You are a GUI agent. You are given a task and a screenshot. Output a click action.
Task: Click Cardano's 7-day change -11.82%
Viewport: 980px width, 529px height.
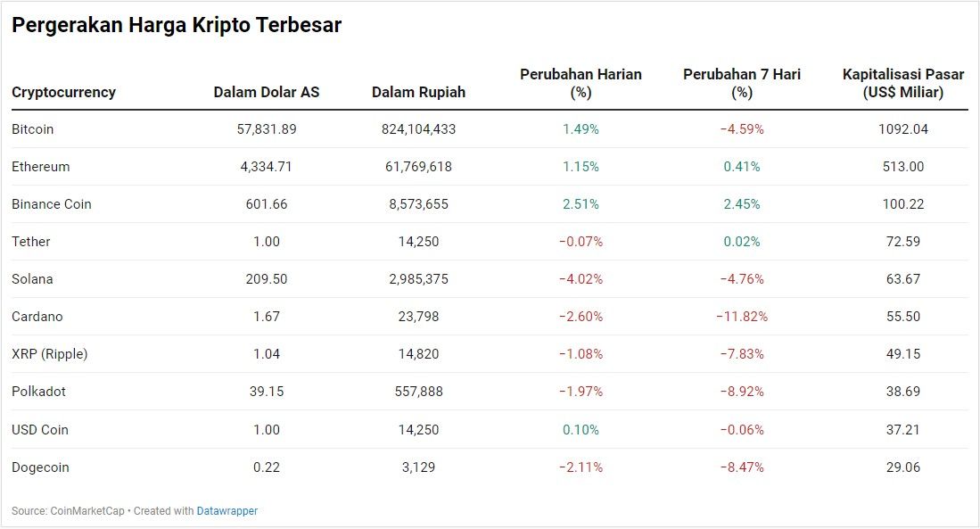pos(742,317)
